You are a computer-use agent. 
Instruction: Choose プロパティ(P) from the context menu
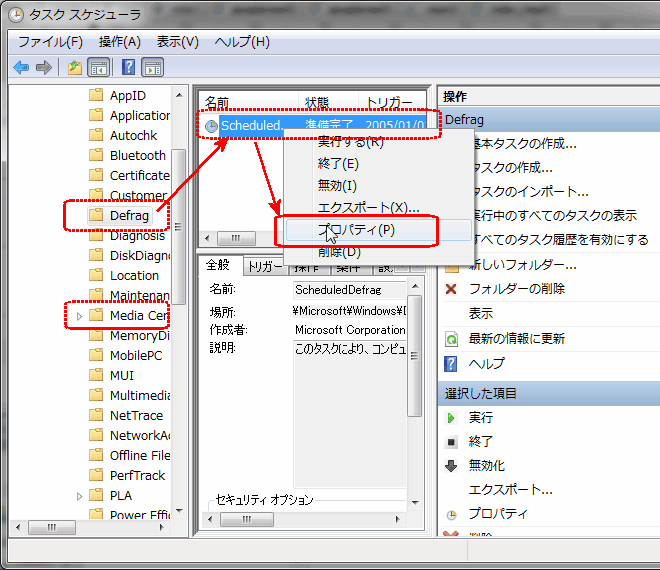coord(357,230)
